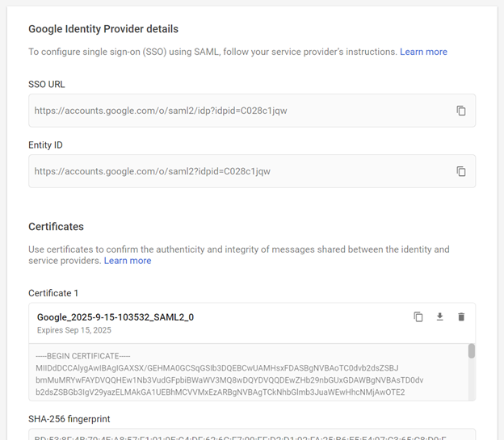
Task: Click the Google Identity Provider details heading
Action: (x=103, y=29)
